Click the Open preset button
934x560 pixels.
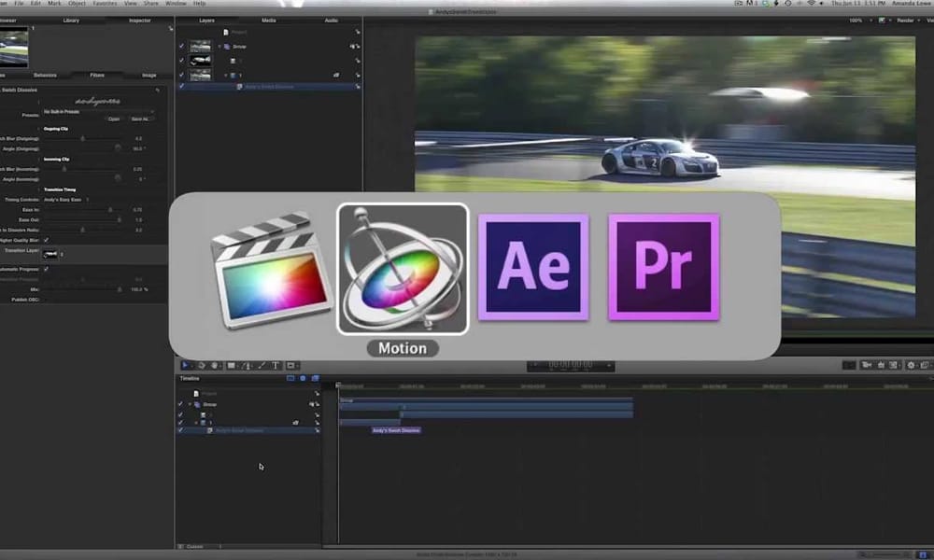click(114, 119)
